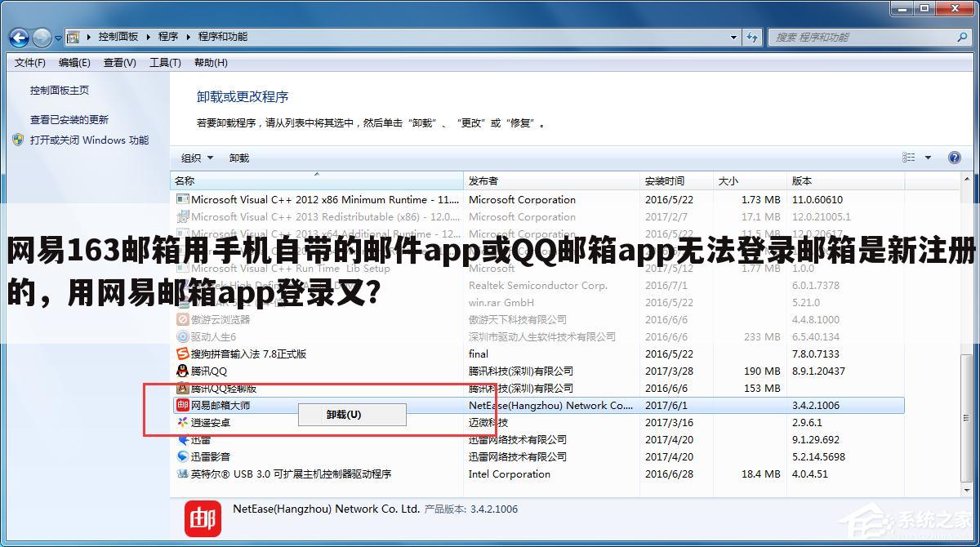Image resolution: width=980 pixels, height=547 pixels.
Task: Open the address bar history dropdown
Action: click(732, 37)
